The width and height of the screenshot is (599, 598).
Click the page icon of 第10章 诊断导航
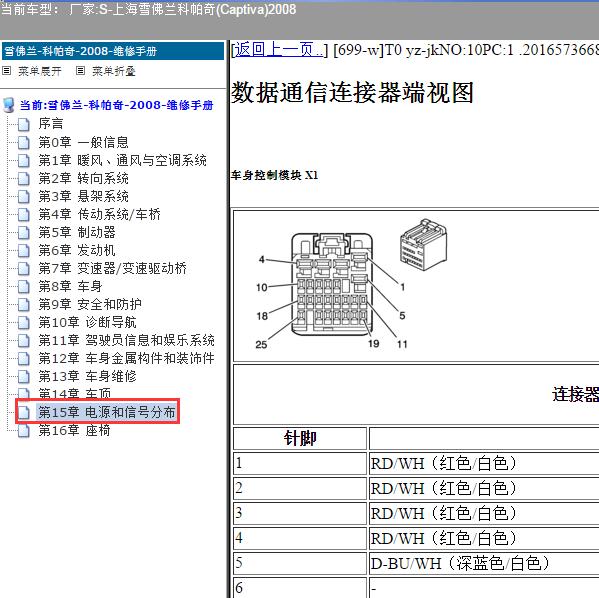pos(24,322)
